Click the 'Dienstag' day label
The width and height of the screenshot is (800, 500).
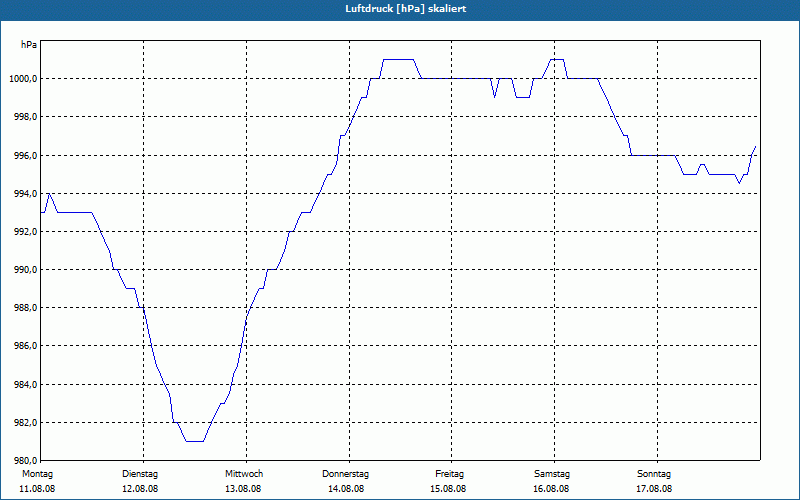[x=140, y=474]
